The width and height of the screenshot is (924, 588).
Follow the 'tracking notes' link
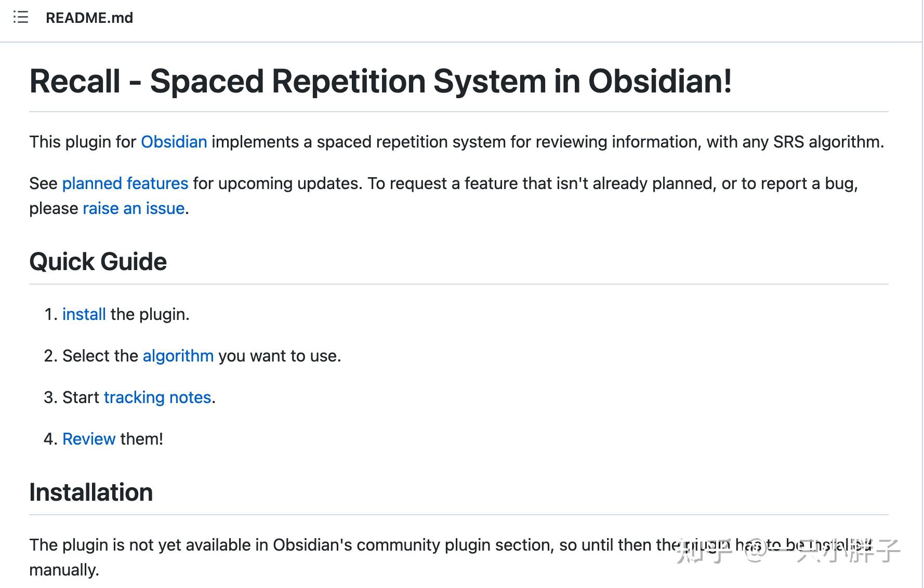pyautogui.click(x=157, y=397)
